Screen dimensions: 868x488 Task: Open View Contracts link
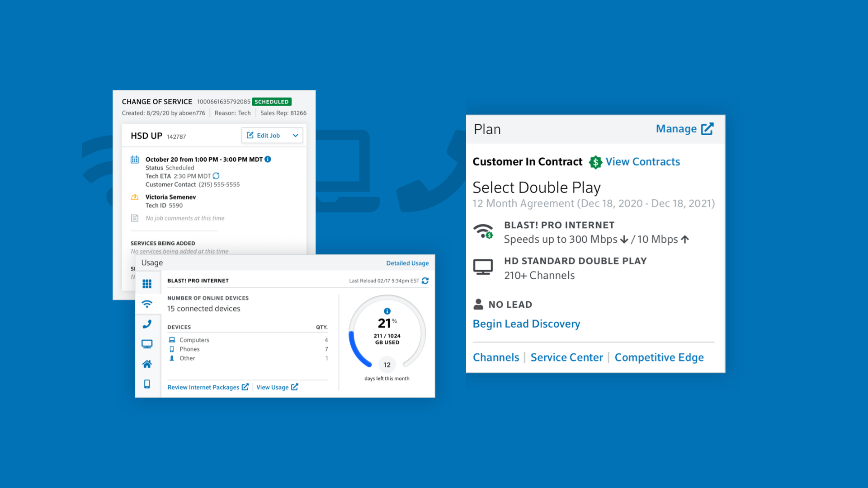[x=643, y=161]
